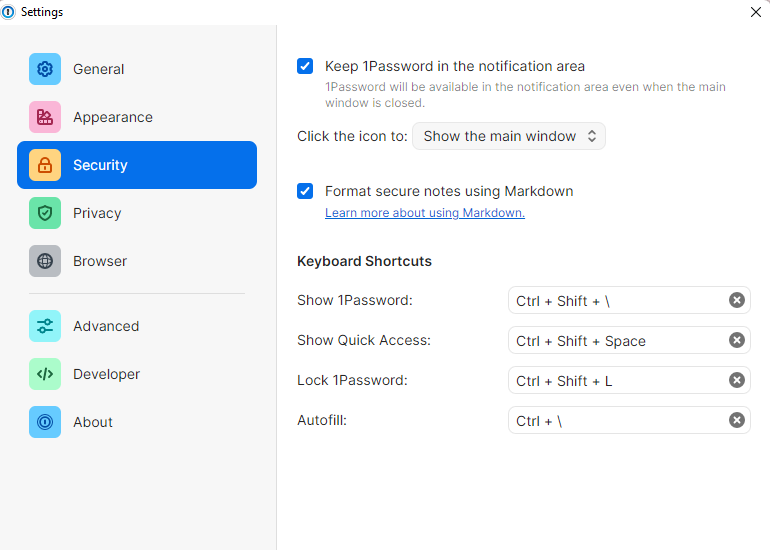Click the Autofill shortcut field
Screen dimensions: 770x550
(615, 420)
